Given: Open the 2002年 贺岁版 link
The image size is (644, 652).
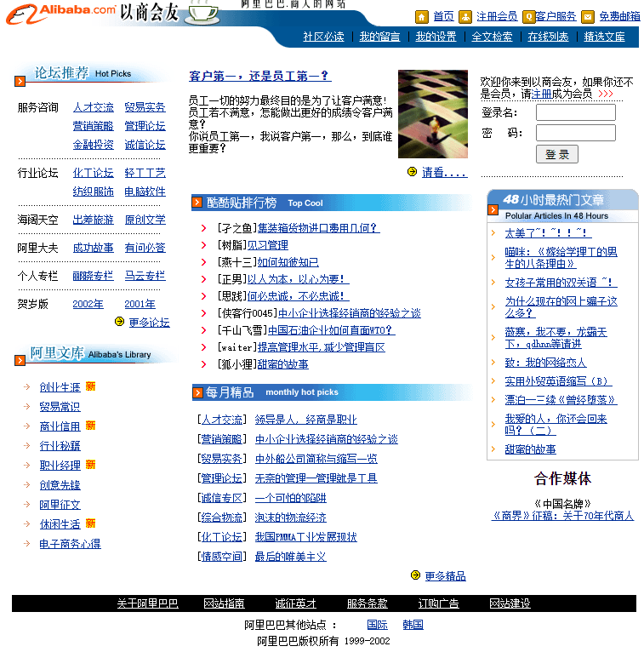Looking at the screenshot, I should pos(88,304).
